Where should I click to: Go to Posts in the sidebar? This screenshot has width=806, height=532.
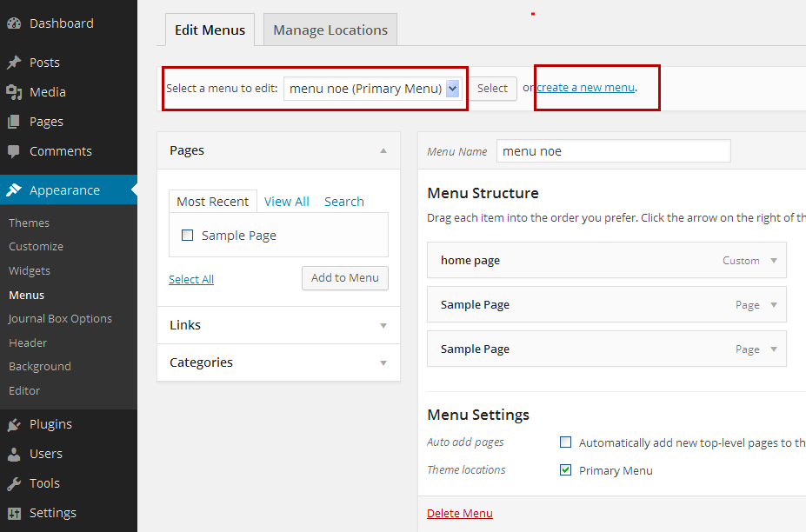tap(44, 63)
